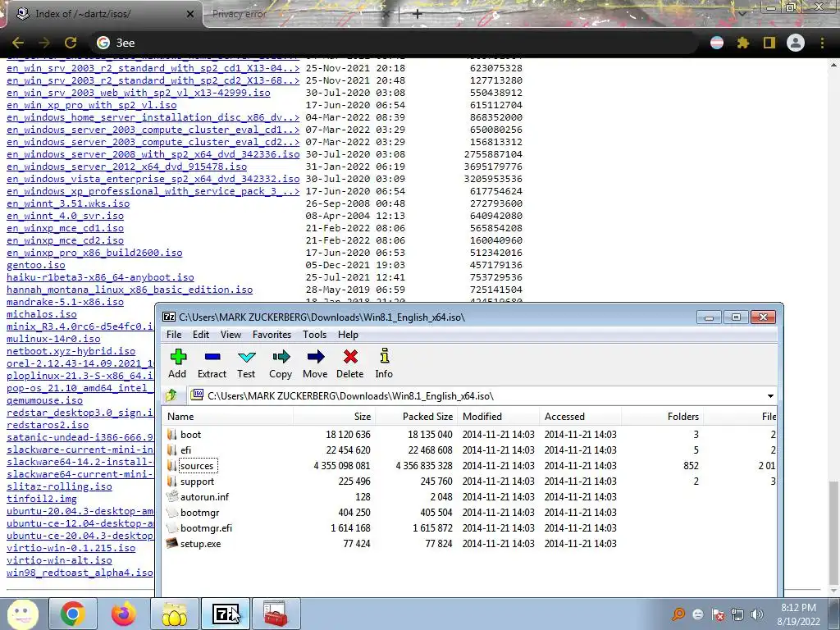Click the Chrome address bar
Viewport: 840px width, 630px height.
point(394,43)
